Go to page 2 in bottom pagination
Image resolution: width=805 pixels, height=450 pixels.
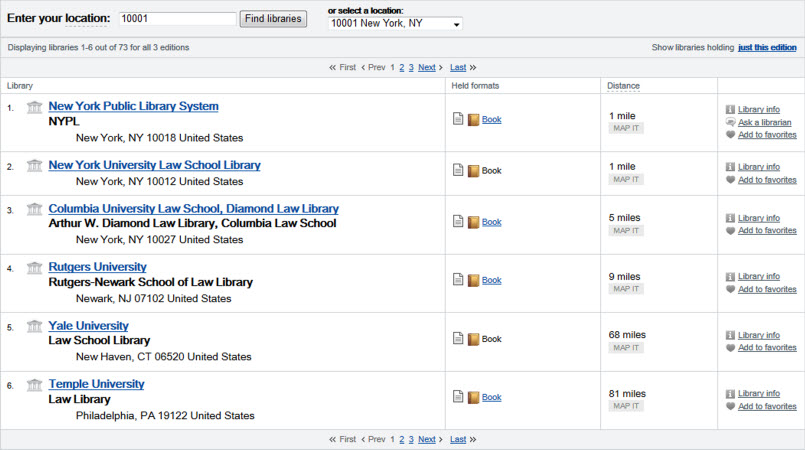pyautogui.click(x=401, y=439)
